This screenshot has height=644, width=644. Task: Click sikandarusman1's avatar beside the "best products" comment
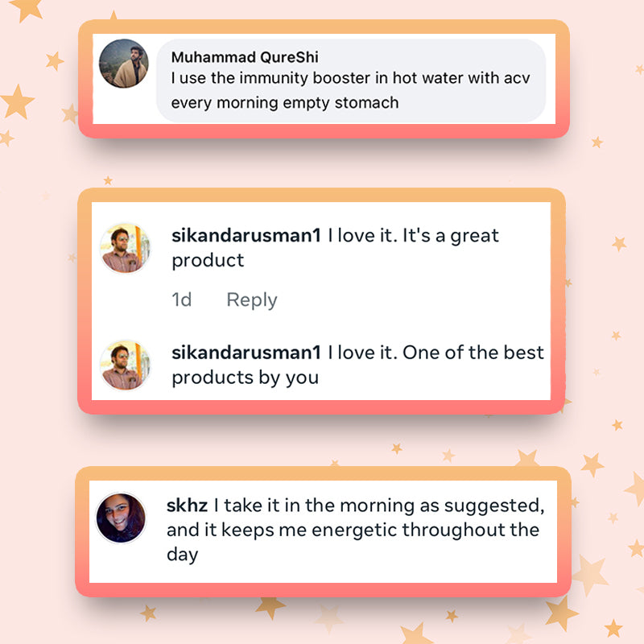125,365
